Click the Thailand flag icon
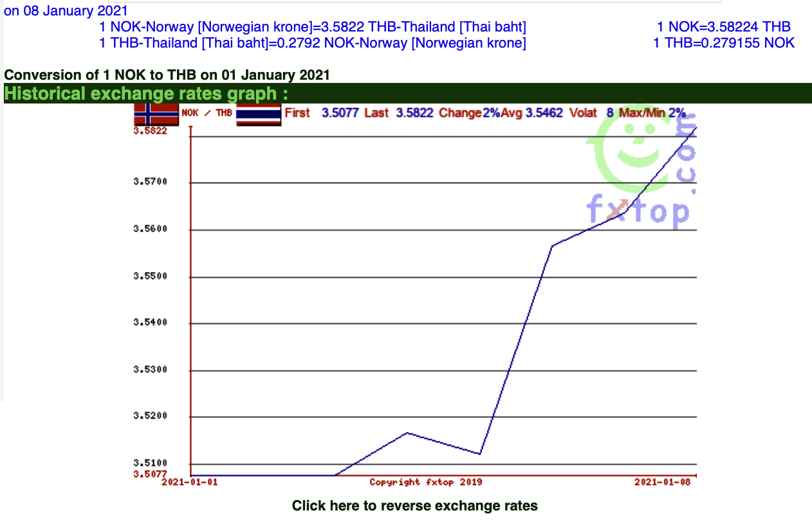Screen dimensions: 812x522 (259, 114)
